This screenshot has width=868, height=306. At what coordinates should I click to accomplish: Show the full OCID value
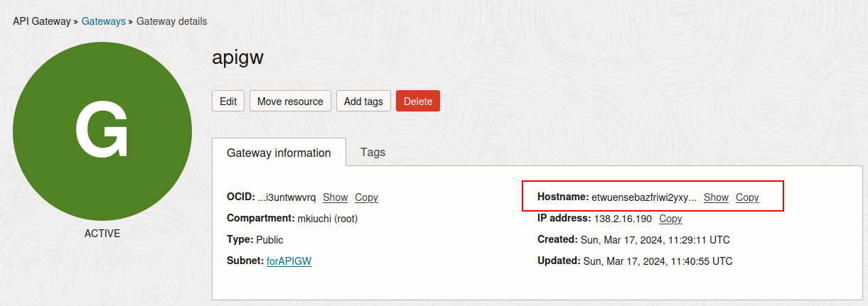pyautogui.click(x=336, y=197)
